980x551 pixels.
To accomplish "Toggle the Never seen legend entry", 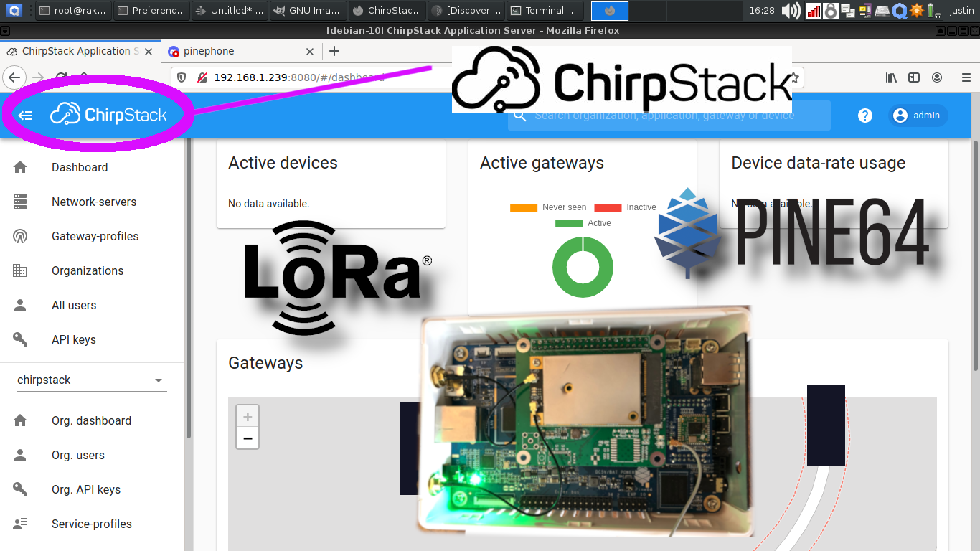I will point(548,207).
